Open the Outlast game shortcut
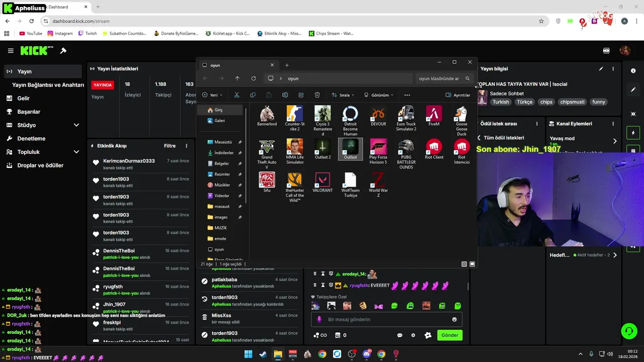644x362 pixels. 350,149
